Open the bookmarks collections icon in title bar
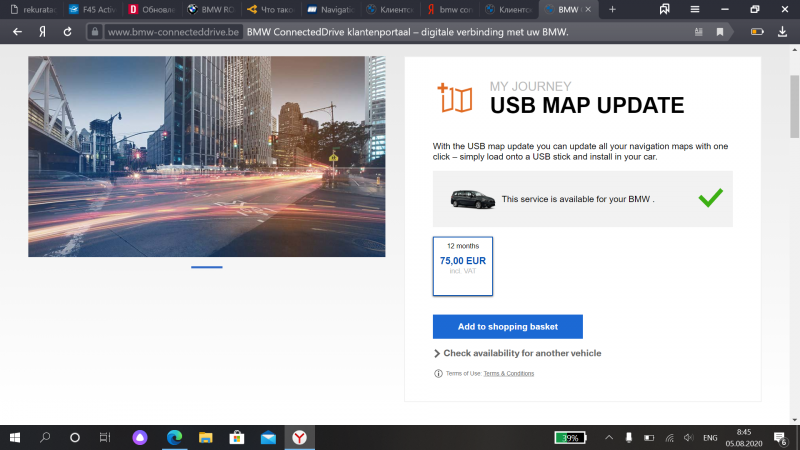Screen dimensions: 800x450 click(x=664, y=9)
